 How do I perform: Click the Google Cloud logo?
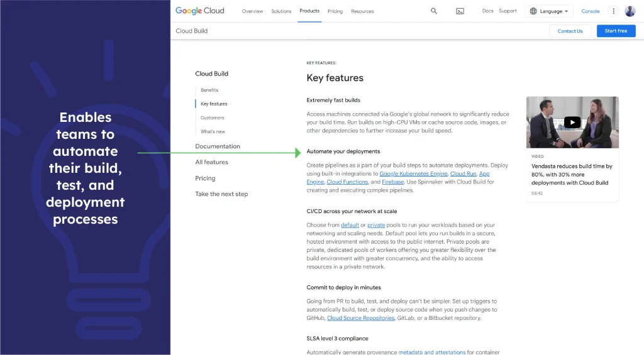[199, 11]
